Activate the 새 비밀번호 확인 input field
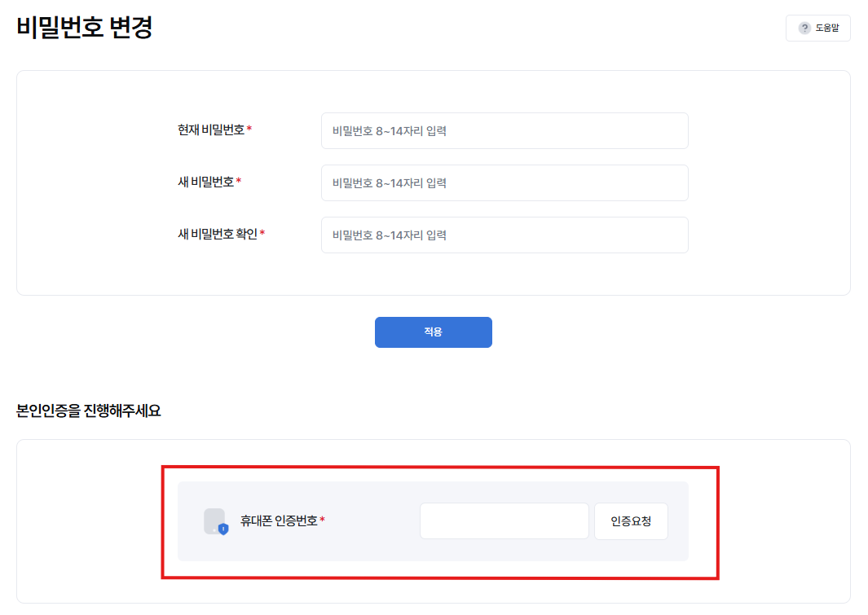Image resolution: width=868 pixels, height=615 pixels. (x=504, y=235)
